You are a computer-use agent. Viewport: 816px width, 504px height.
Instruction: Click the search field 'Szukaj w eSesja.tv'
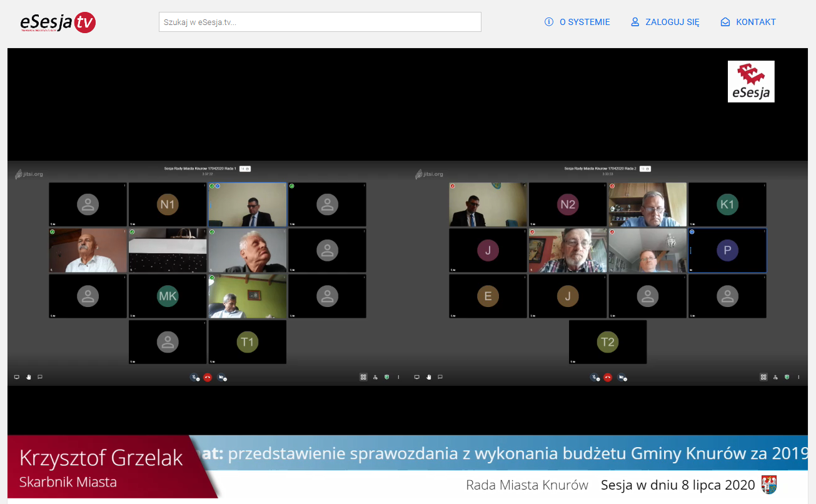click(320, 22)
